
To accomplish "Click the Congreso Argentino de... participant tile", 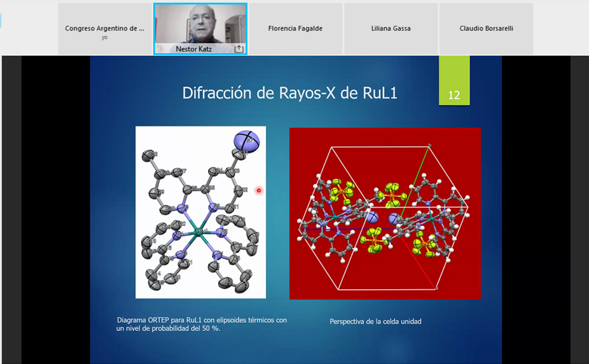I will point(104,29).
